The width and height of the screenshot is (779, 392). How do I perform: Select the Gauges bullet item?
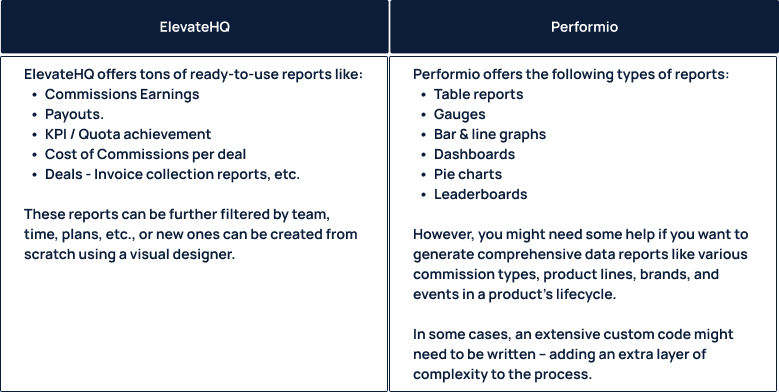click(460, 114)
